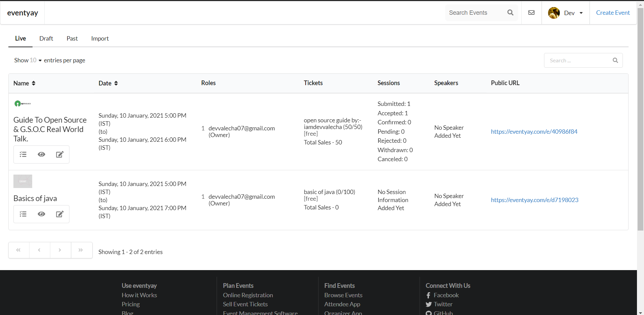Click the page vertical scrollbar thumb
The height and width of the screenshot is (315, 644).
640,119
